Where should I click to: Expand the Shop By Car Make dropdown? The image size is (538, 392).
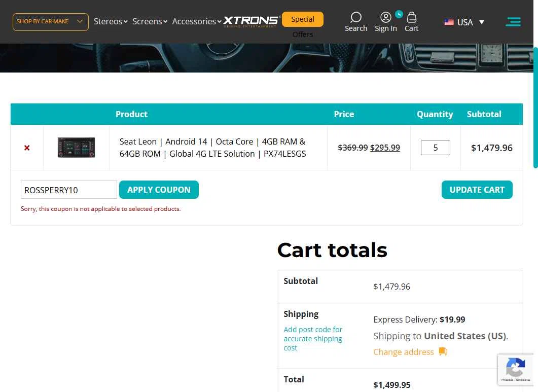[50, 22]
